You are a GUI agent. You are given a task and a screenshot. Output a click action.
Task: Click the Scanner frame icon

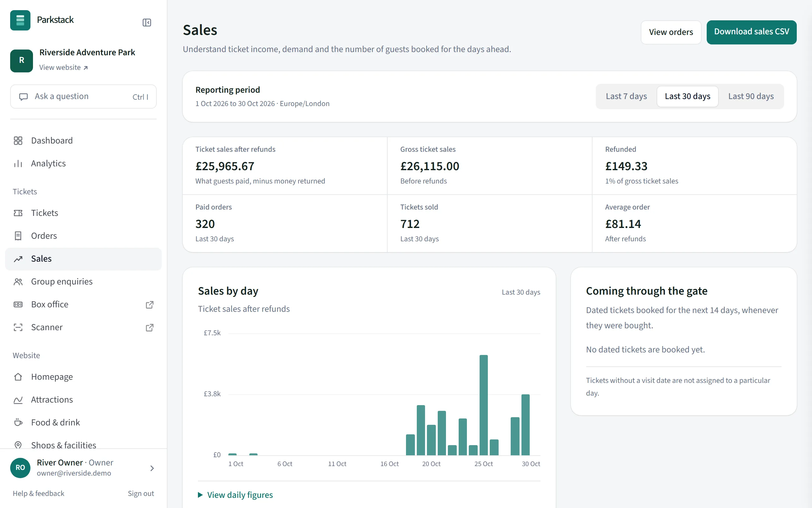pyautogui.click(x=18, y=327)
